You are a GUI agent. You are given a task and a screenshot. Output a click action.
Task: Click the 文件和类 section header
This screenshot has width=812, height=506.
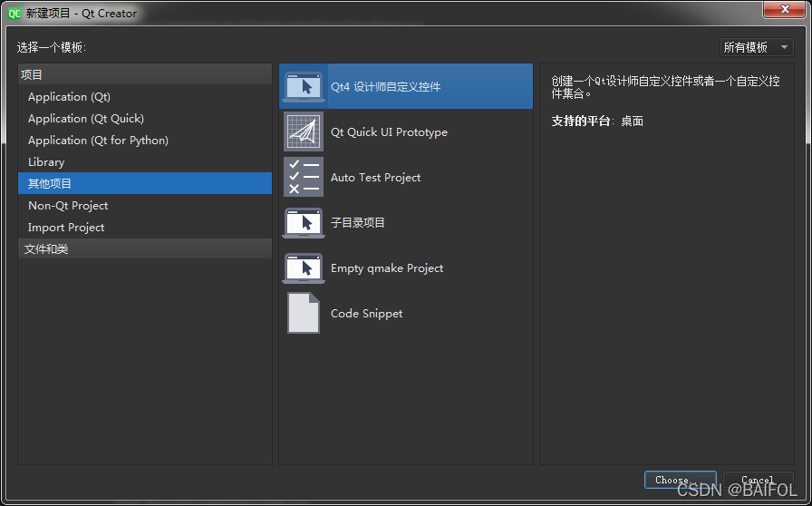click(x=145, y=248)
